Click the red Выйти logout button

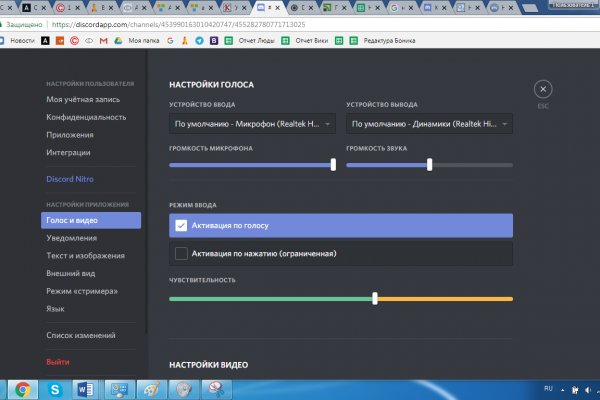[x=59, y=361]
